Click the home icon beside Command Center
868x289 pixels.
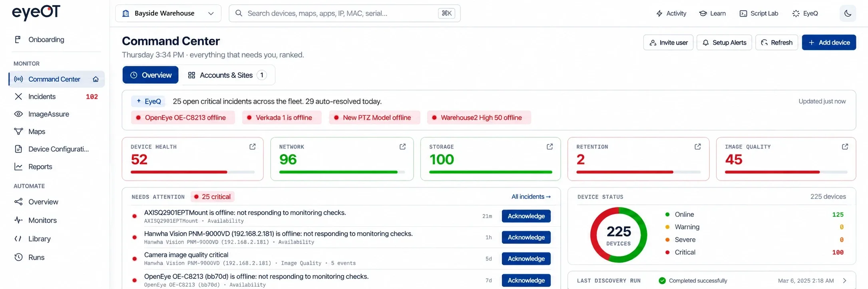pos(96,79)
